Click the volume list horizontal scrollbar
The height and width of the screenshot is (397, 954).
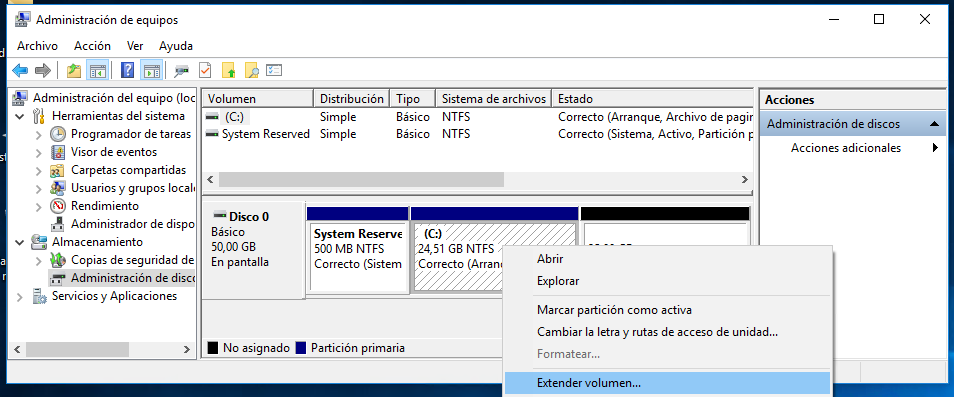point(361,180)
